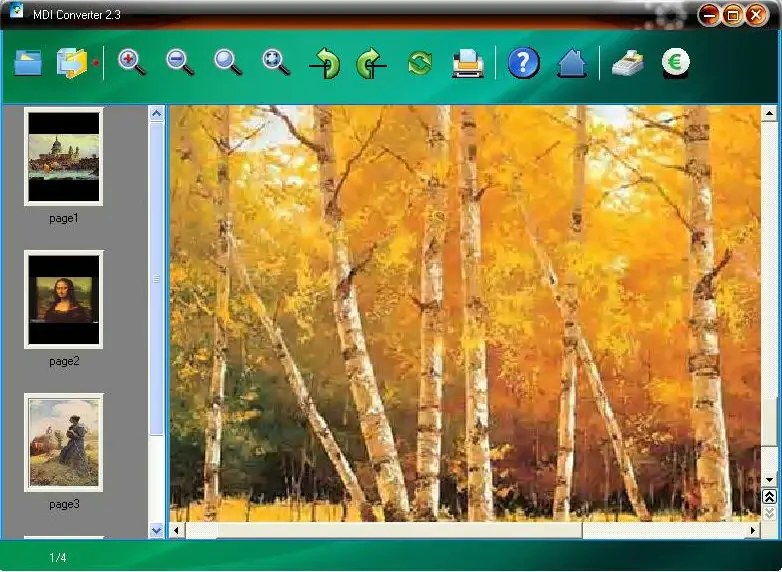The width and height of the screenshot is (782, 572).
Task: Select the page2 Mona Lisa thumbnail
Action: [64, 300]
